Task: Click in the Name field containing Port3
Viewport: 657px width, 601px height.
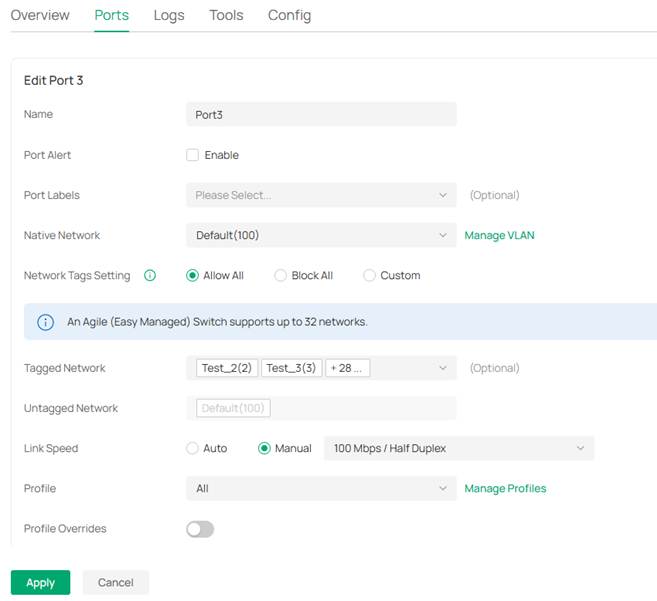Action: (x=320, y=115)
